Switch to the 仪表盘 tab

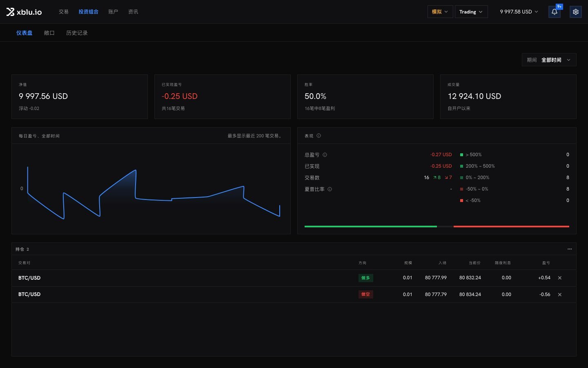[x=24, y=33]
